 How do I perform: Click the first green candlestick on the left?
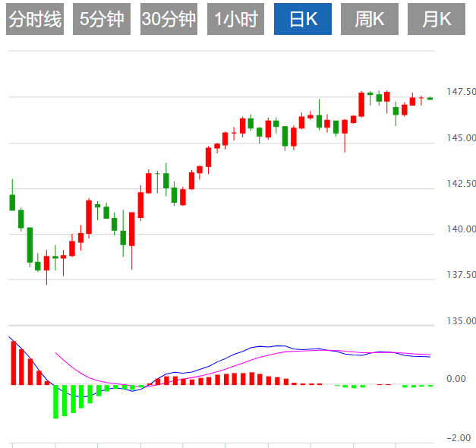[12, 202]
